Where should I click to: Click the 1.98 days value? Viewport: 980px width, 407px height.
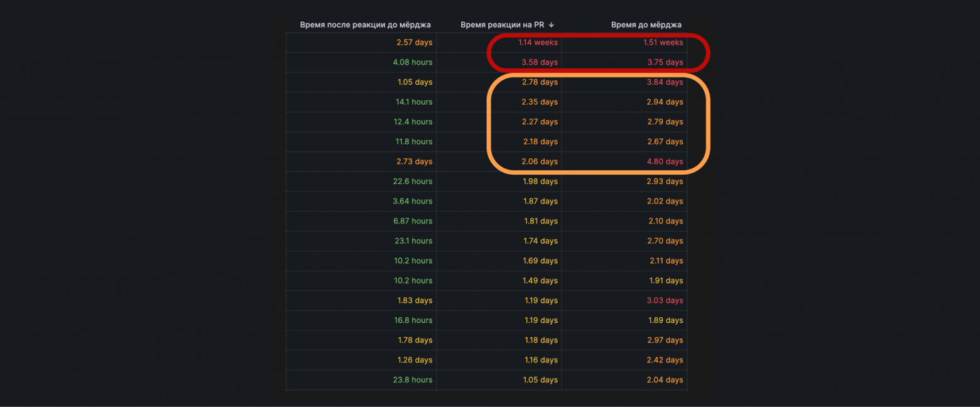click(x=540, y=182)
